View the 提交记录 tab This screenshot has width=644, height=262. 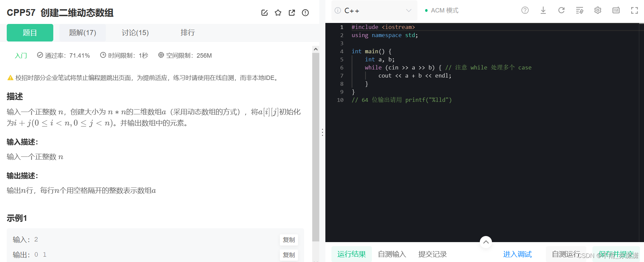(433, 254)
